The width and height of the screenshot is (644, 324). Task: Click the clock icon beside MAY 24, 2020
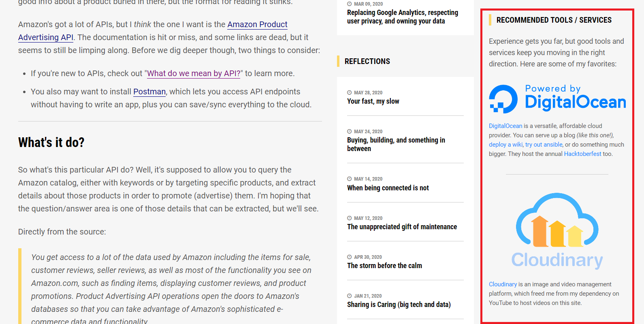click(x=350, y=132)
